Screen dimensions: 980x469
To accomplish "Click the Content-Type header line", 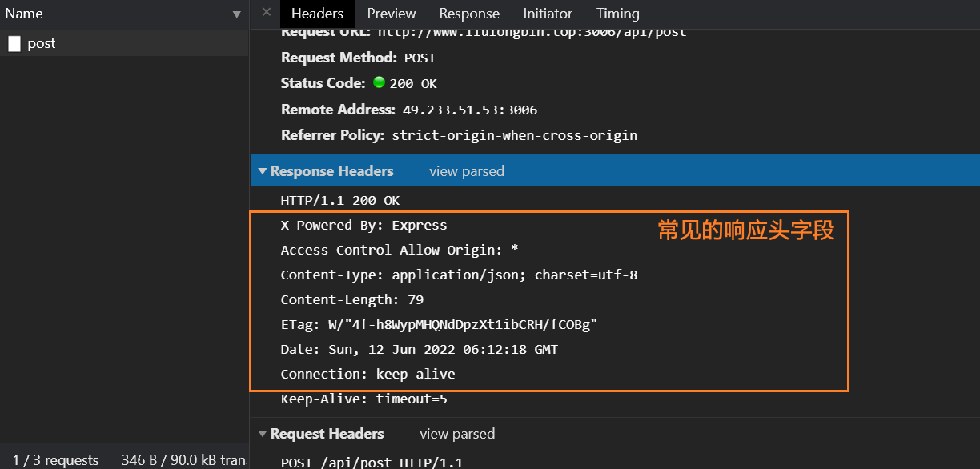I will point(459,275).
